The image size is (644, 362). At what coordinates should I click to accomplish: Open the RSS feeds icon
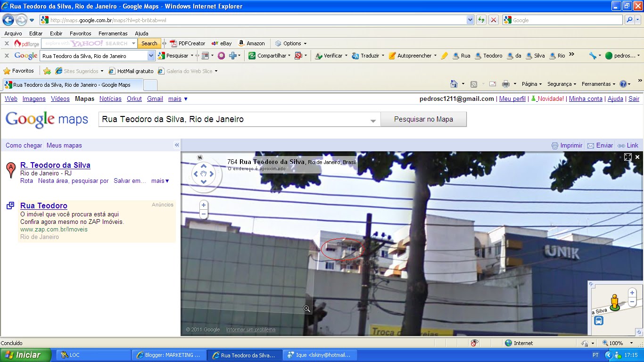[x=473, y=83]
